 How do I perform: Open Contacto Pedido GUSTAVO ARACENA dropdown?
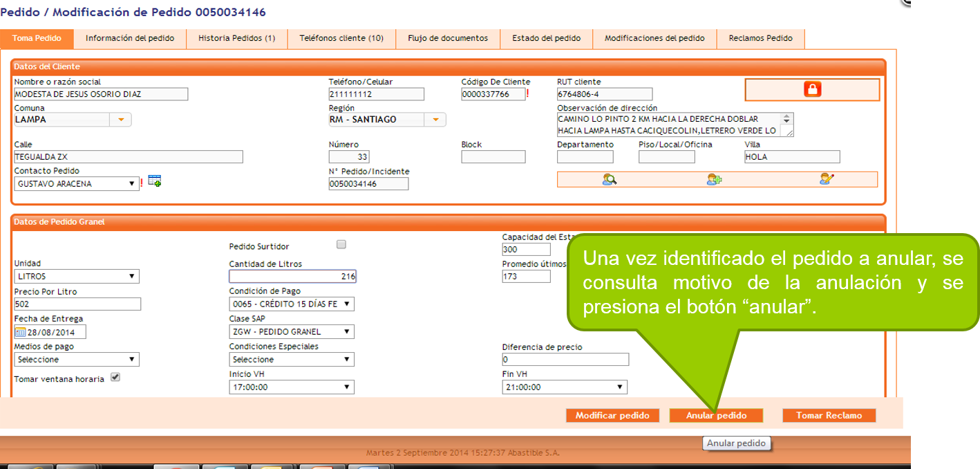point(77,184)
